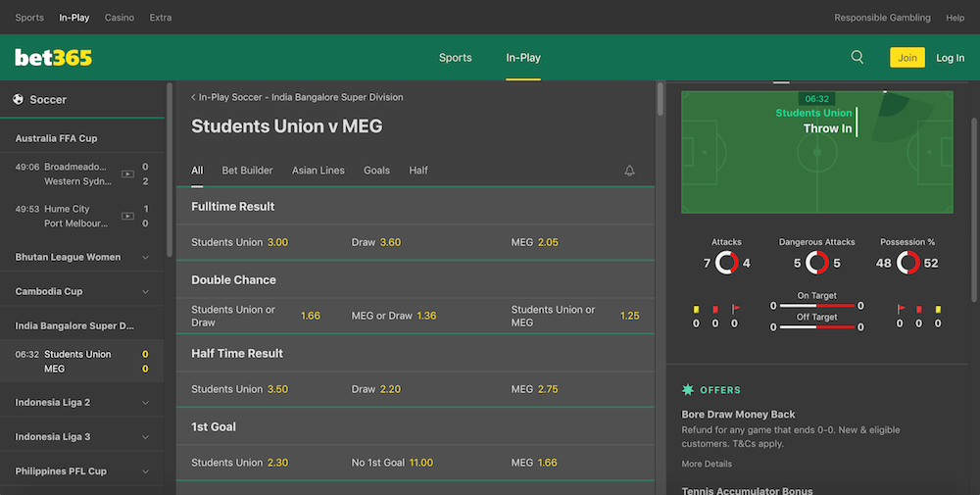Click India Bangalore Super Division heading

pos(74,325)
